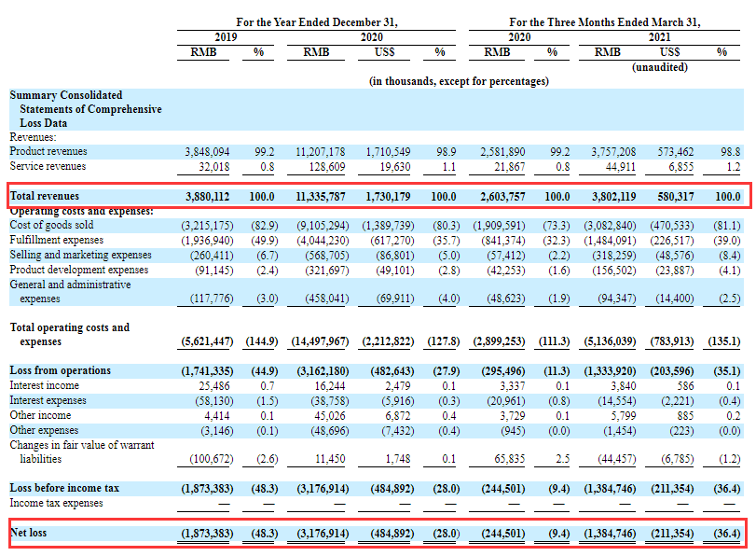Select the 'Product development expenses' label
This screenshot has width=756, height=556.
[78, 270]
